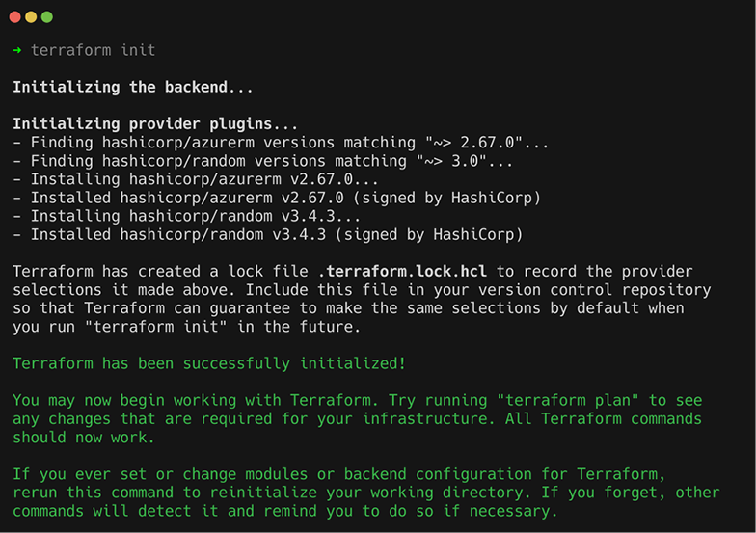The width and height of the screenshot is (756, 533).
Task: Click the green maximize window button
Action: pyautogui.click(x=47, y=17)
